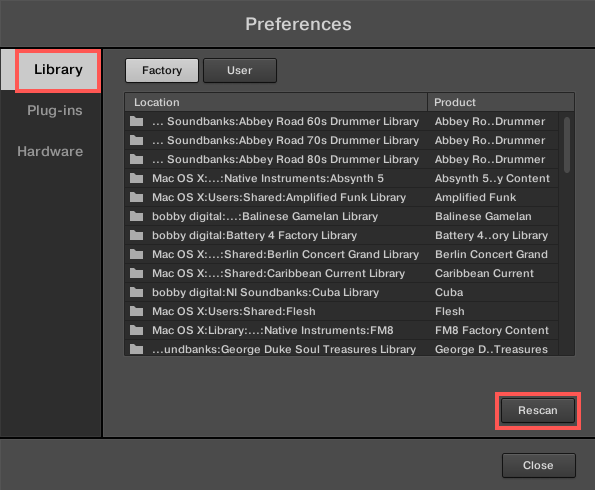Select location 'bobby digital:NI Soundbanks:Cuba Library'
Image resolution: width=595 pixels, height=490 pixels.
coord(265,292)
